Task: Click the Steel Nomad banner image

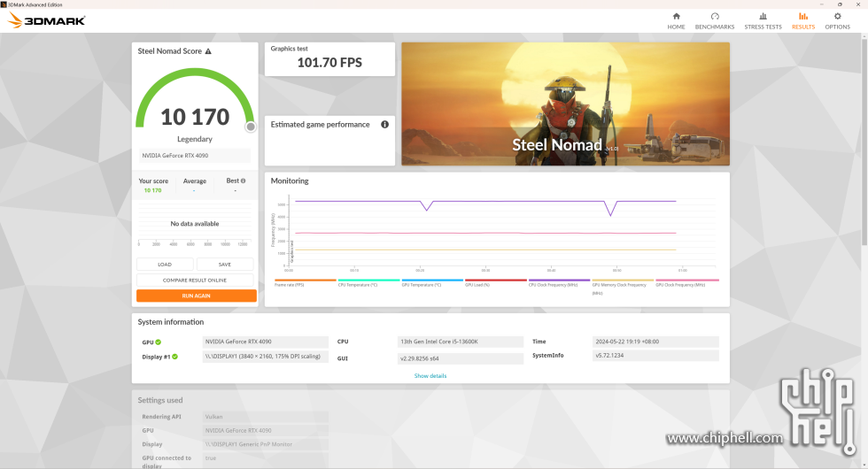Action: pyautogui.click(x=565, y=104)
